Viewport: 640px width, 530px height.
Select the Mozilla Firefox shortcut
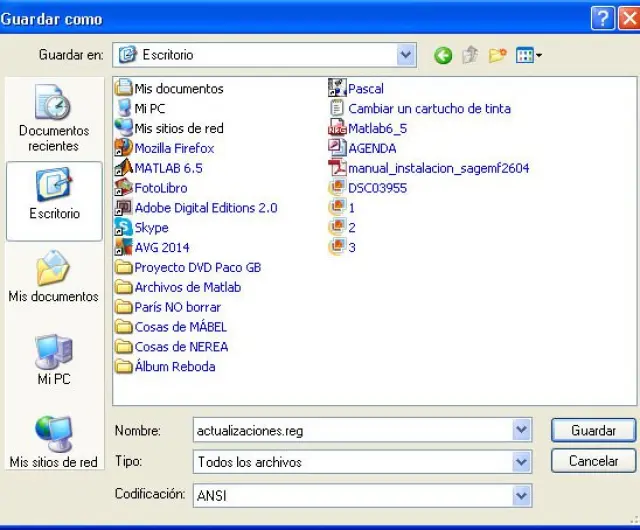click(x=173, y=148)
